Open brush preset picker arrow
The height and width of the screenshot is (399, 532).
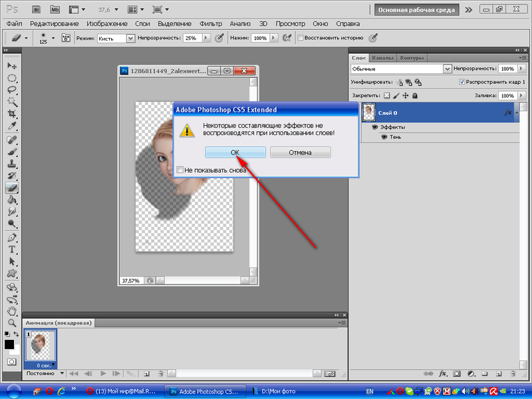click(53, 38)
